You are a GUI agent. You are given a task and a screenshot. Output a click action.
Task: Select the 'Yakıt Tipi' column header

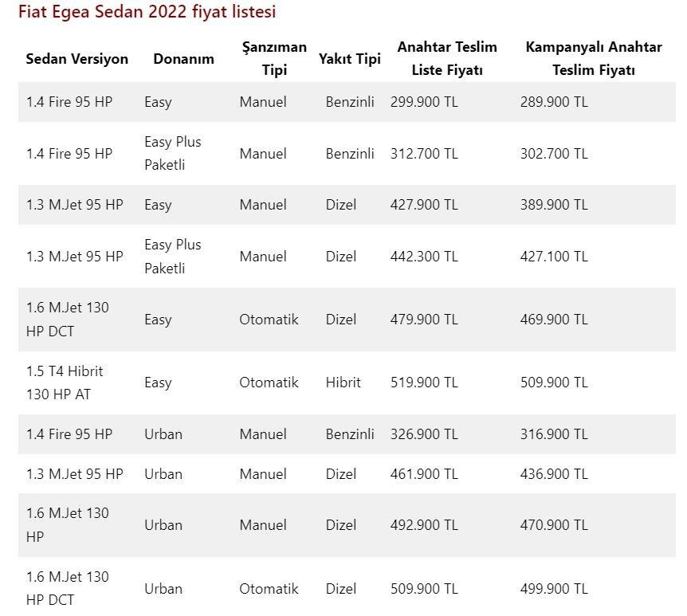click(x=350, y=59)
